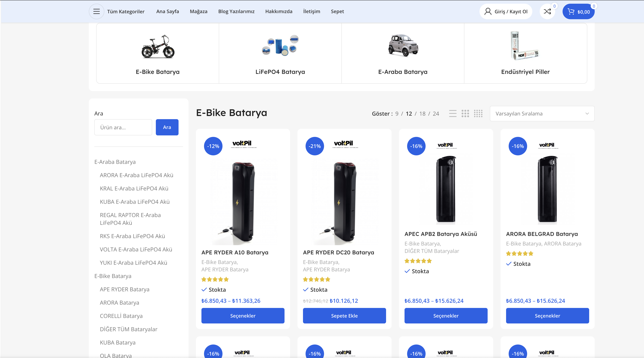
Task: Show 9 products per page
Action: tap(397, 114)
